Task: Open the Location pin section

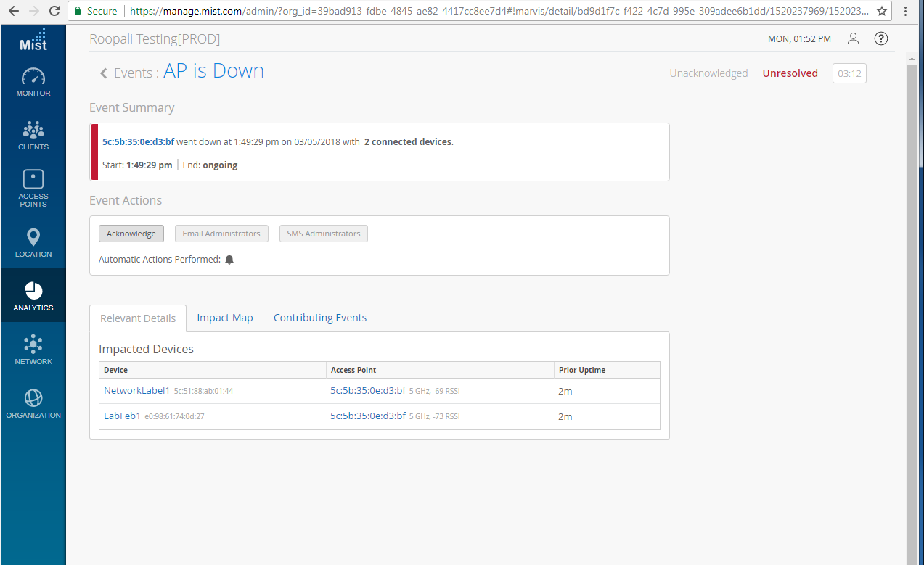Action: point(33,242)
